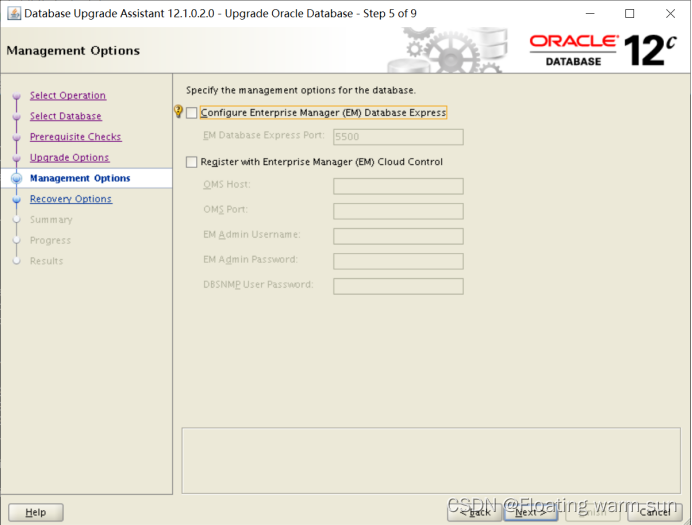This screenshot has height=525, width=692.
Task: Open Recovery Options step
Action: point(71,199)
